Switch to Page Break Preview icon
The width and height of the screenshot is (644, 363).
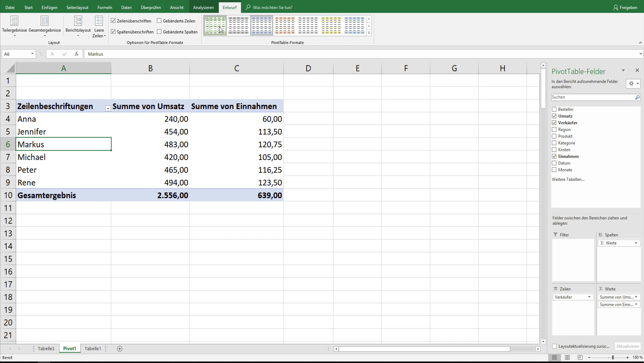coord(580,357)
